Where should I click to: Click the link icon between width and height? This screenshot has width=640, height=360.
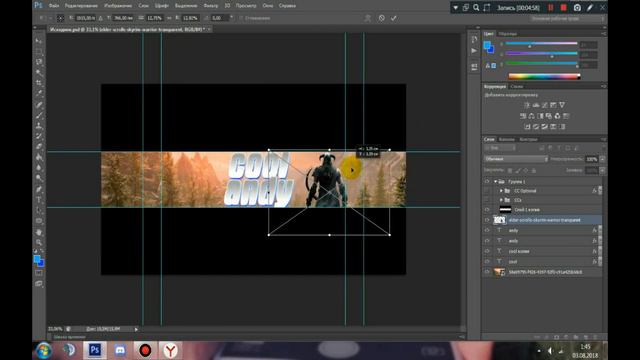[x=169, y=18]
